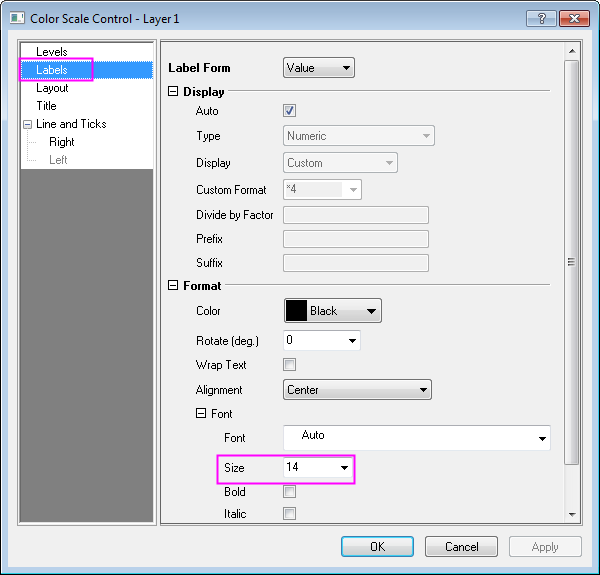Image resolution: width=600 pixels, height=575 pixels.
Task: Collapse the Line and Ticks tree node
Action: (27, 124)
